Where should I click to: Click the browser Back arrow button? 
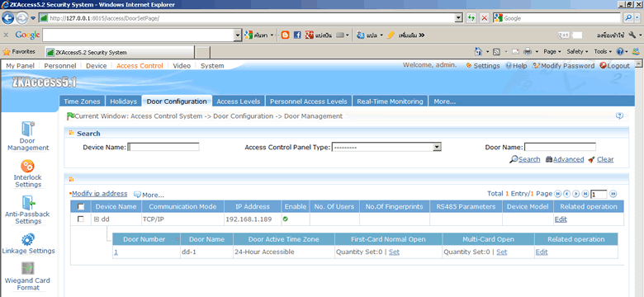pos(7,18)
